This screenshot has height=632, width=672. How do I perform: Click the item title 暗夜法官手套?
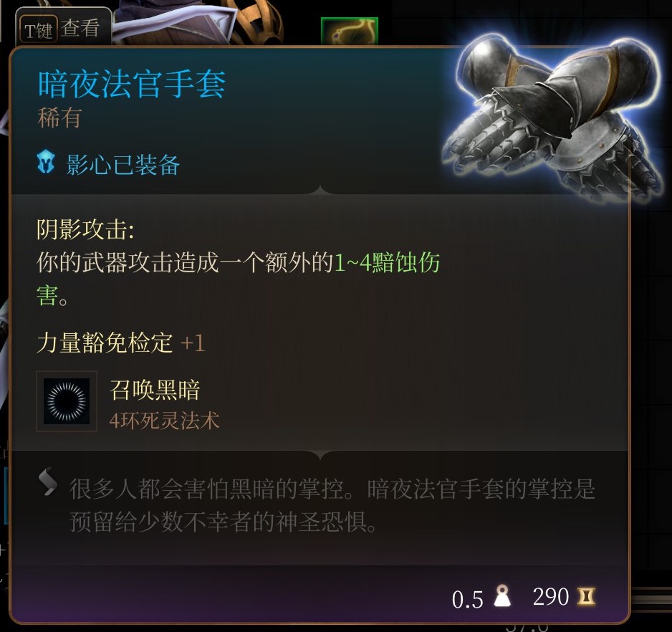click(132, 84)
